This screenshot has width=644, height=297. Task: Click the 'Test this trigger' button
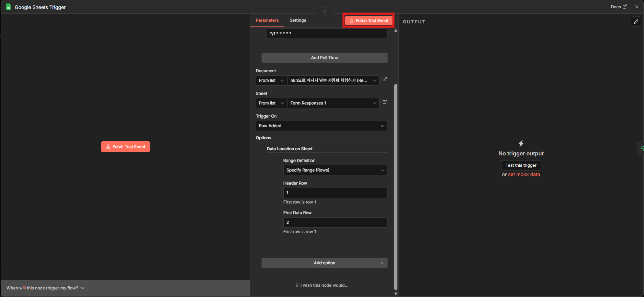tap(521, 165)
